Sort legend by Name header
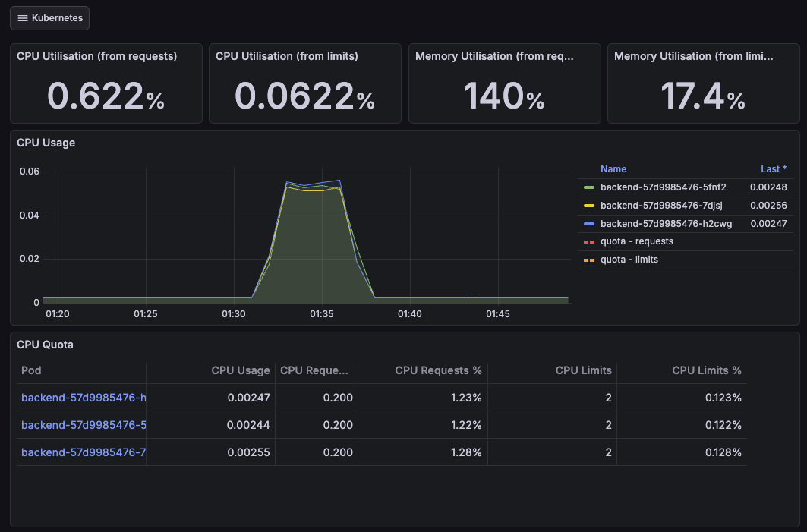Viewport: 807px width, 532px height. click(x=613, y=169)
